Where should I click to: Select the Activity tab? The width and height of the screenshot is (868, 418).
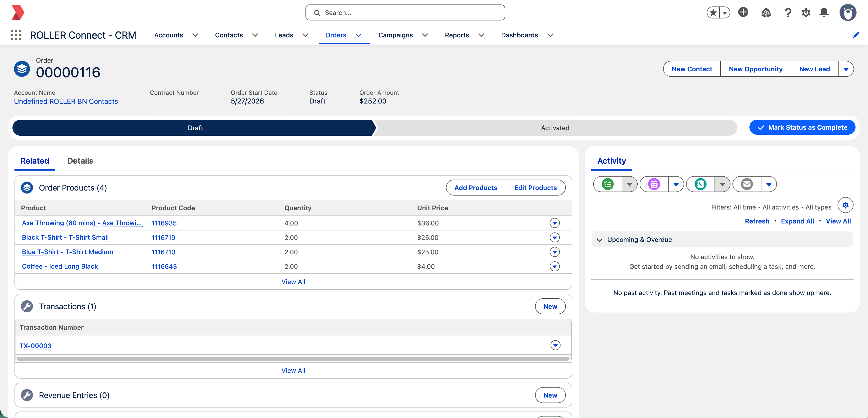point(612,161)
